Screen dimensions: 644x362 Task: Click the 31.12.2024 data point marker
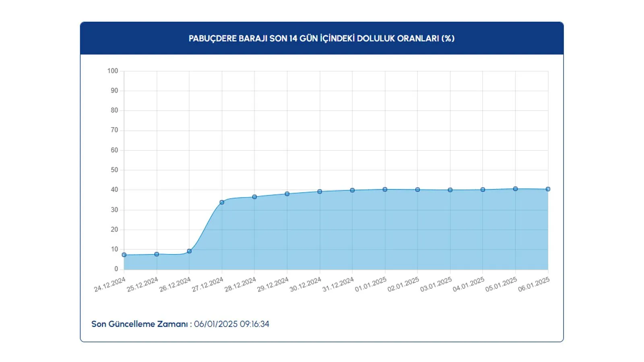point(352,190)
